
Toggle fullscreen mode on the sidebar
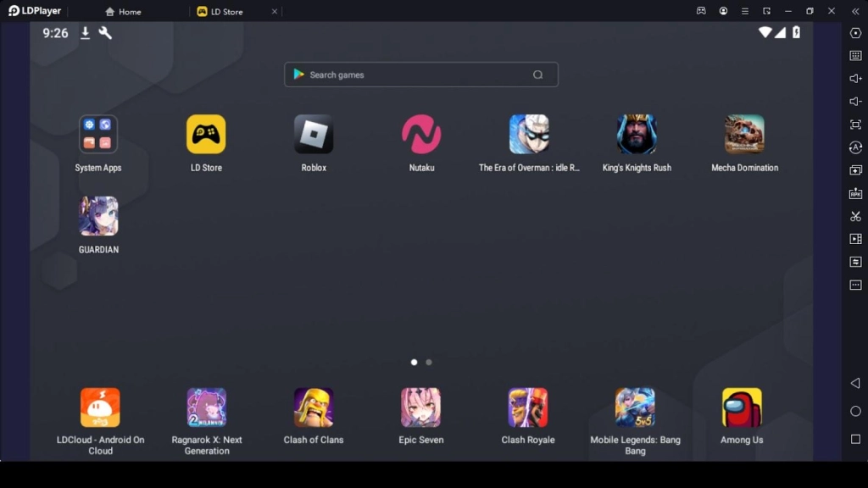point(855,123)
